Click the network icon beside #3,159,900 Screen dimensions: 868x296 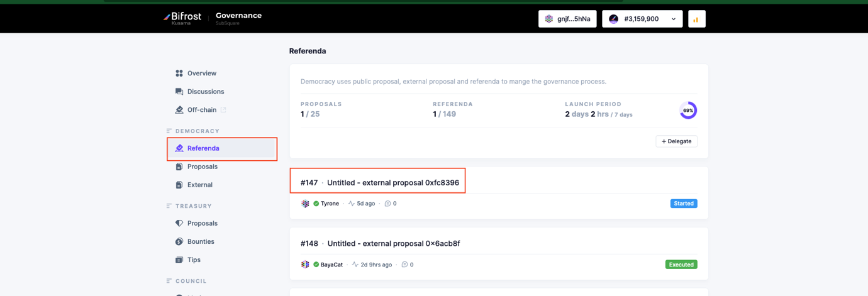613,19
